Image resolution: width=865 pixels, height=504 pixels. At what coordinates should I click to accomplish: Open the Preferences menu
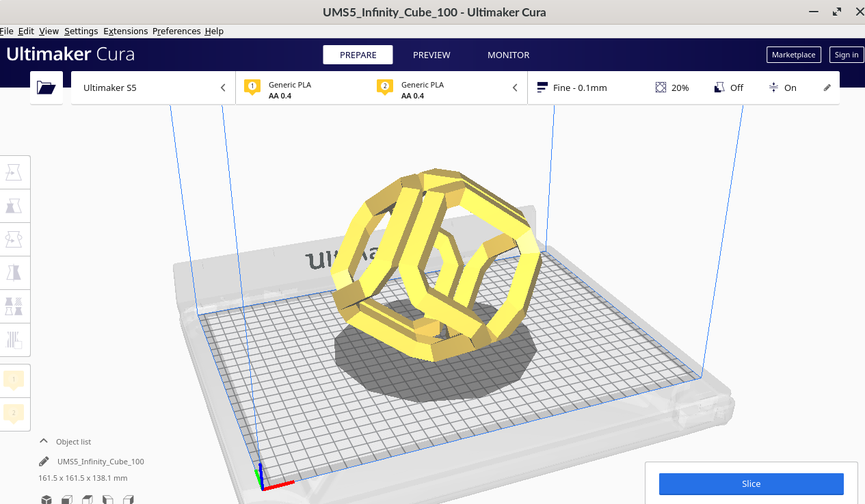tap(176, 31)
